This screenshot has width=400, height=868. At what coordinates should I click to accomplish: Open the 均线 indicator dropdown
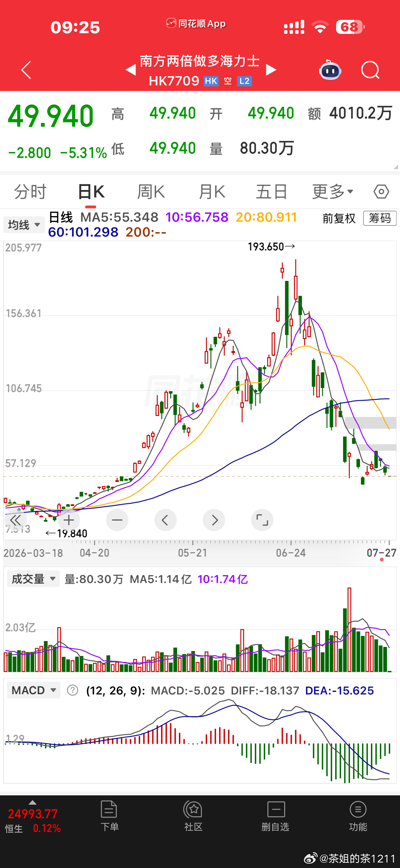click(24, 225)
